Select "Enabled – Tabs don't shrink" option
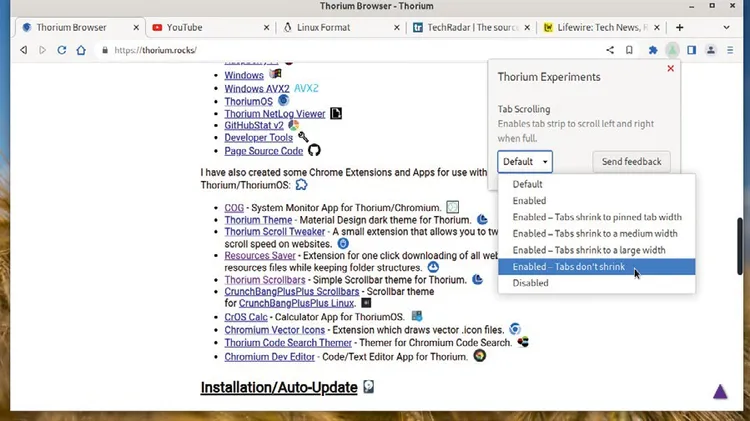This screenshot has width=750, height=421. (568, 267)
